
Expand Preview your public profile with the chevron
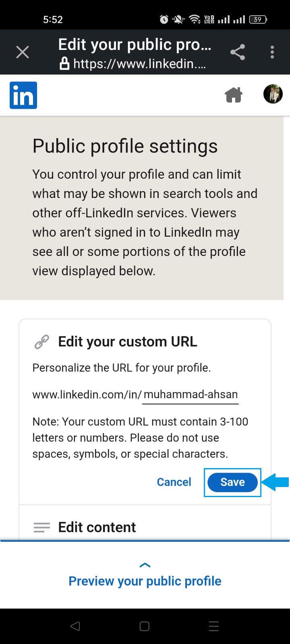145,565
